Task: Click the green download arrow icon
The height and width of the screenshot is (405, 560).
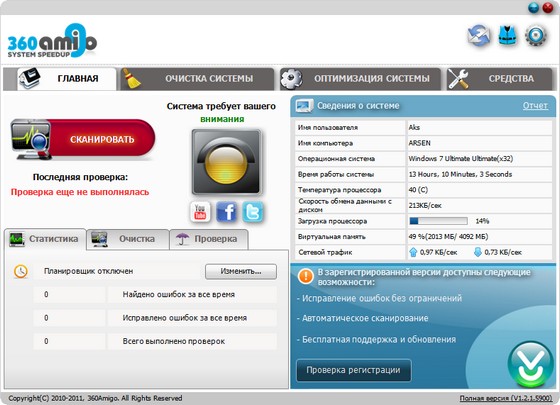Action: pyautogui.click(x=531, y=364)
